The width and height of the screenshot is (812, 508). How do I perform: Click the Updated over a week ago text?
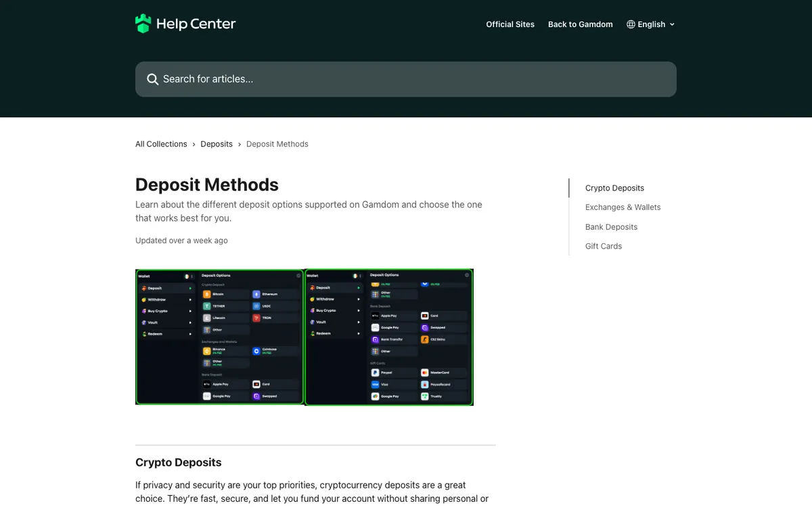pyautogui.click(x=181, y=240)
